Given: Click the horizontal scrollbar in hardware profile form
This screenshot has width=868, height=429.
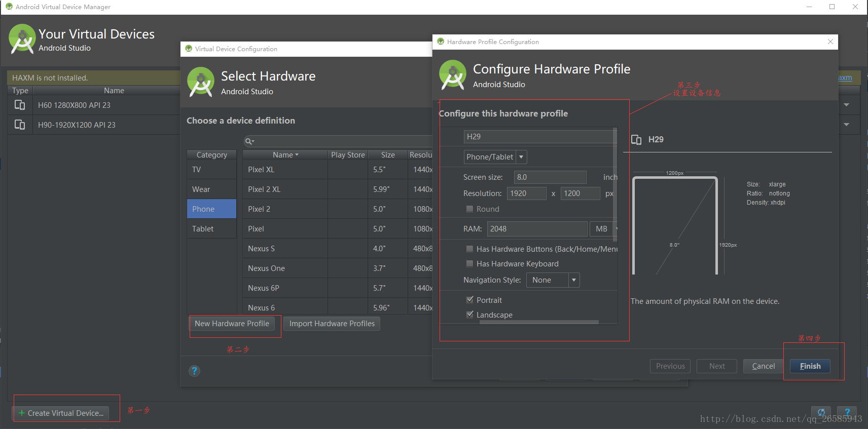Looking at the screenshot, I should click(x=539, y=322).
